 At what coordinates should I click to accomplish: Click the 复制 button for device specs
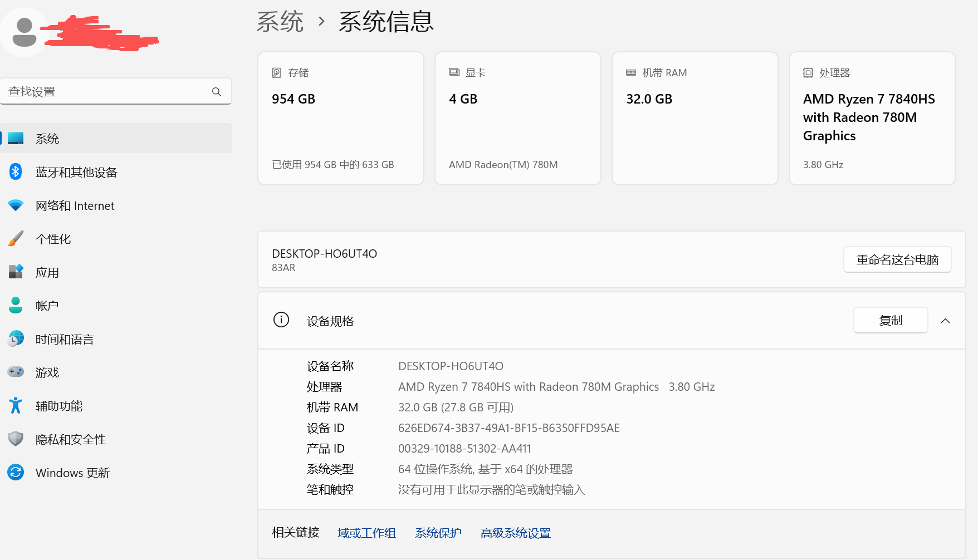[891, 320]
